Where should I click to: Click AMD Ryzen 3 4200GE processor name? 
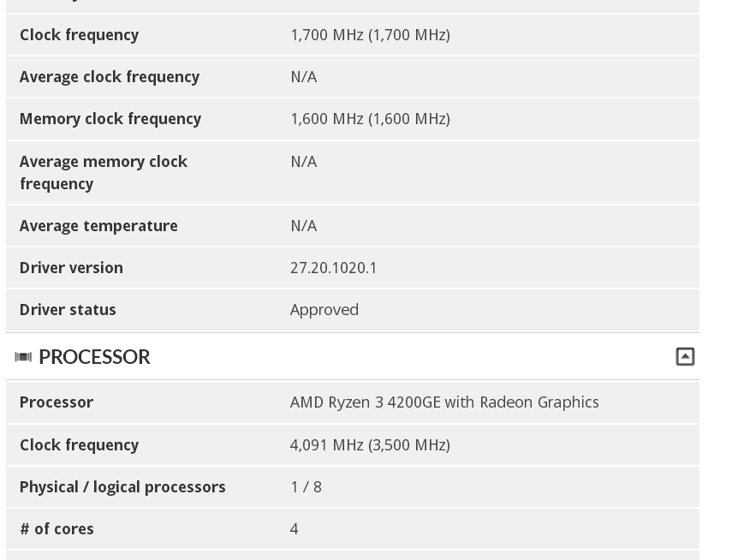pyautogui.click(x=444, y=402)
